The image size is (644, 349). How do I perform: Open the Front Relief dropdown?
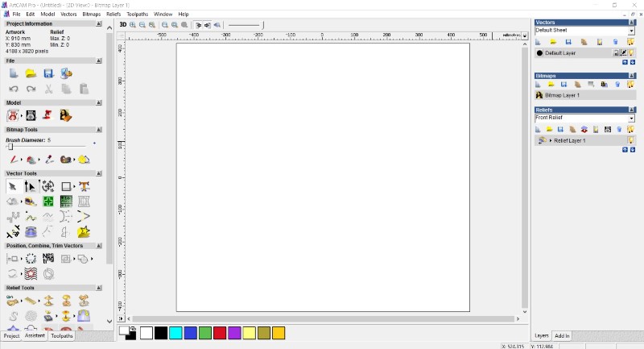tap(631, 118)
